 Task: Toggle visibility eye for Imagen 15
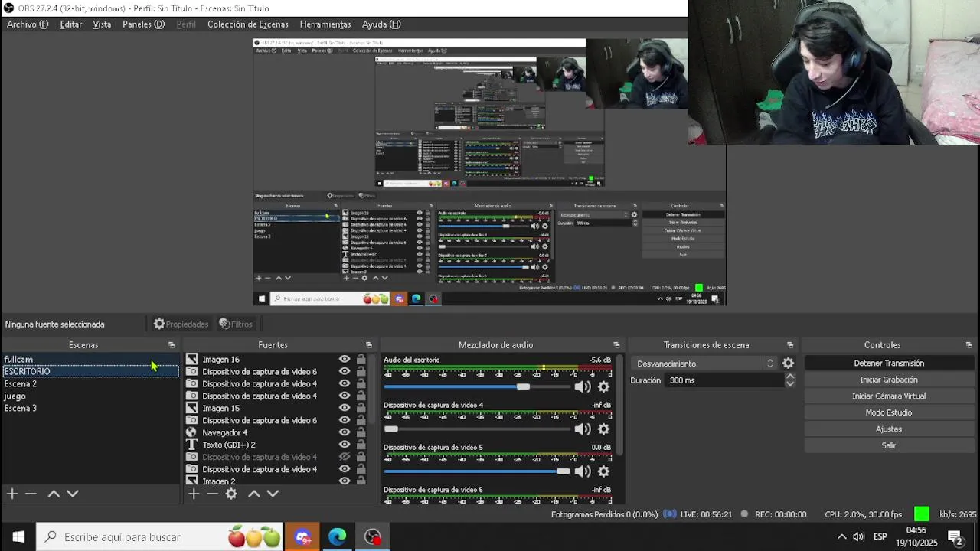[345, 408]
